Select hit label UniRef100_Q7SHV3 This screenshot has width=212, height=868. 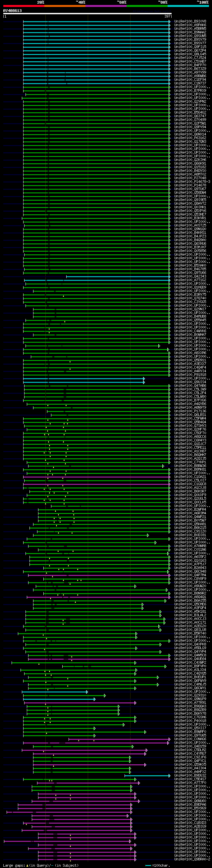coord(190,426)
